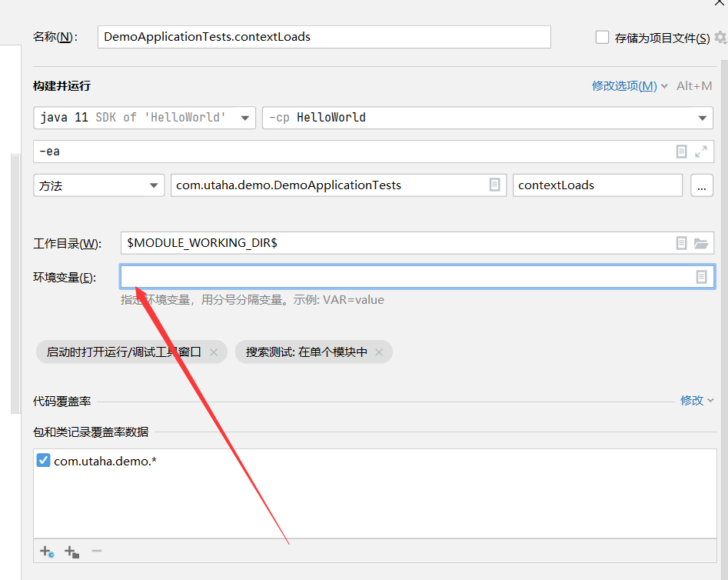728x580 pixels.
Task: Click the remove coverage pattern minus icon
Action: (x=97, y=552)
